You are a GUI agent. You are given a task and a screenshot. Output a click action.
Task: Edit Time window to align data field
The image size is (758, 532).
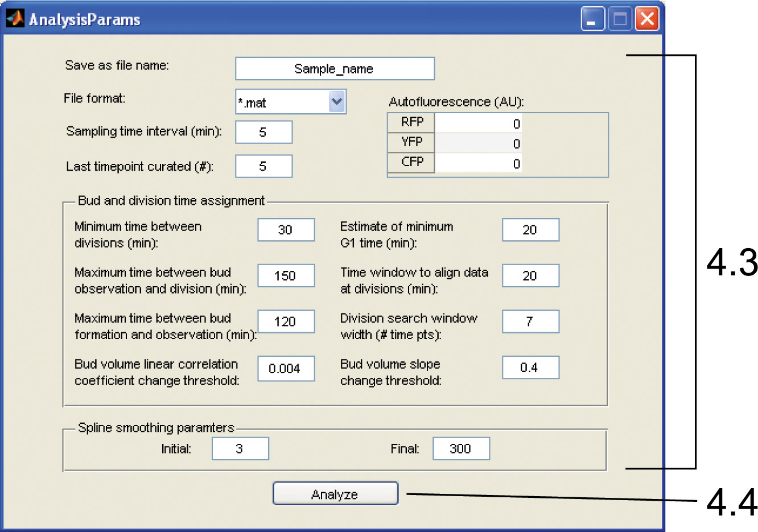pos(530,276)
